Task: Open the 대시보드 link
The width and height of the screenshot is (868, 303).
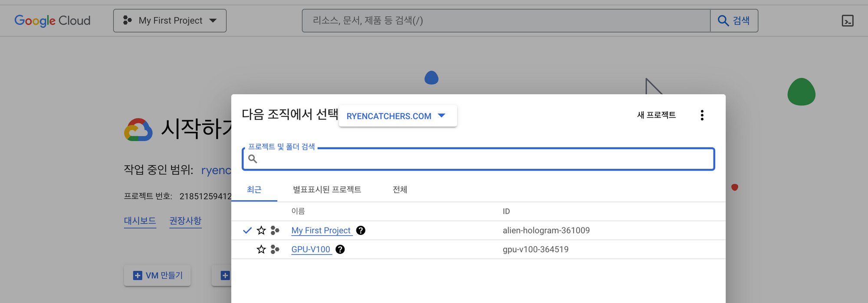Action: coord(140,221)
